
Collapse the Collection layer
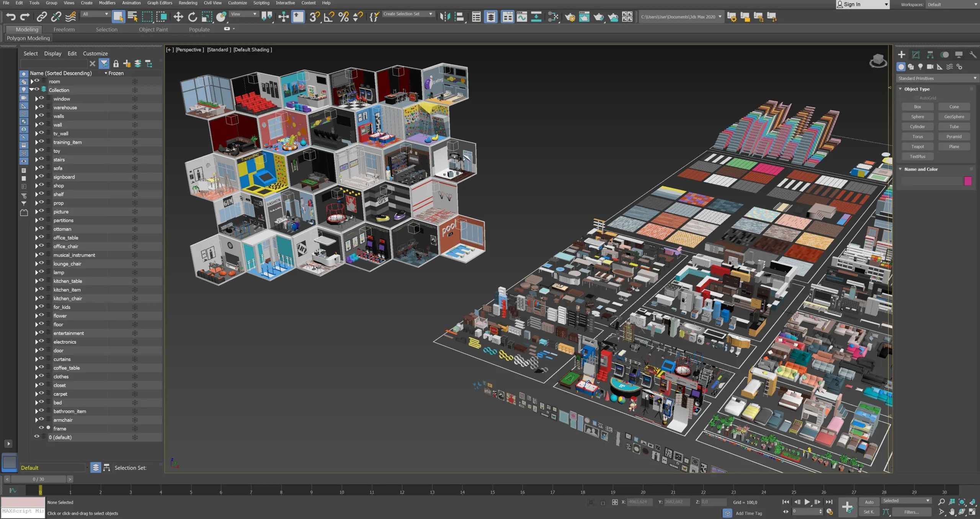coord(32,90)
